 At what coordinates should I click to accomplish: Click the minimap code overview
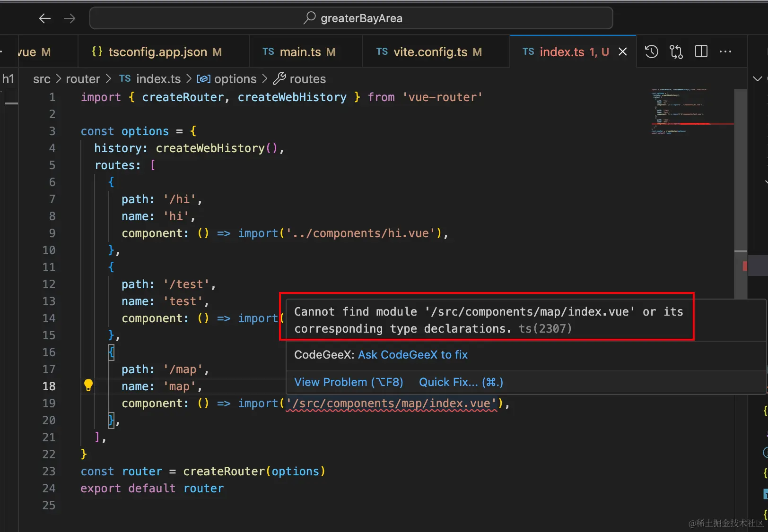(x=691, y=111)
